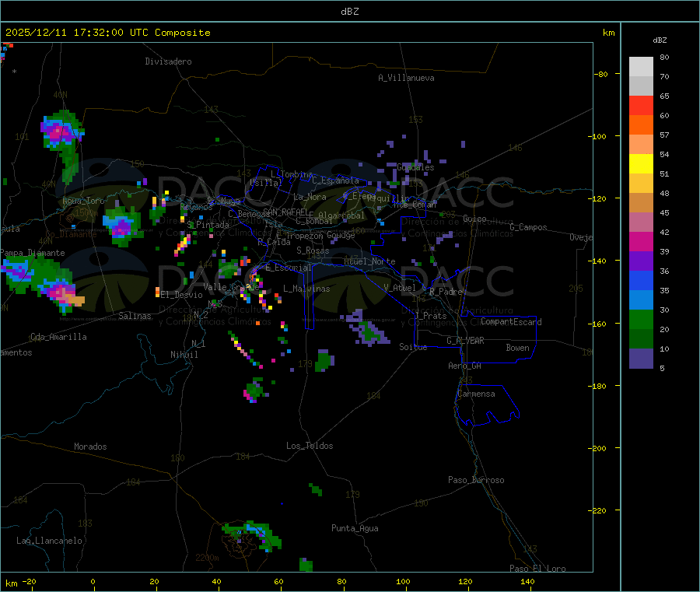Click the bright green 30-20 dBZ legend swatch
This screenshot has width=700, height=592.
tap(641, 319)
